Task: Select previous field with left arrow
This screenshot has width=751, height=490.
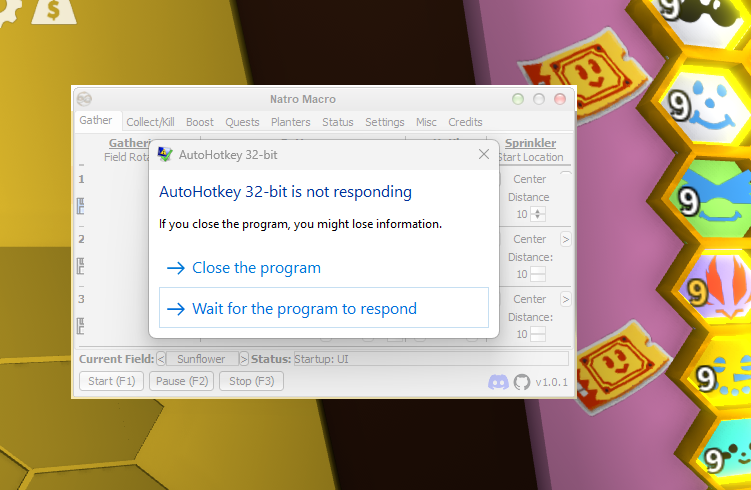Action: pyautogui.click(x=161, y=359)
